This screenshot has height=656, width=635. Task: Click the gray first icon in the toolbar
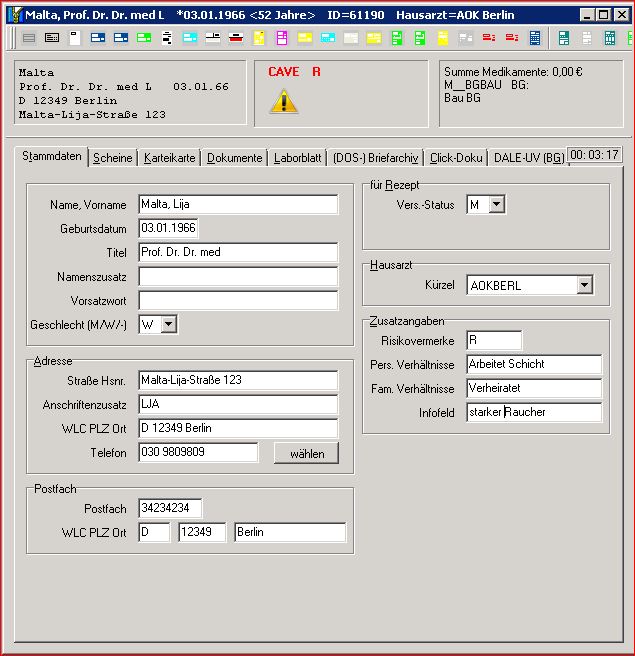pos(29,38)
